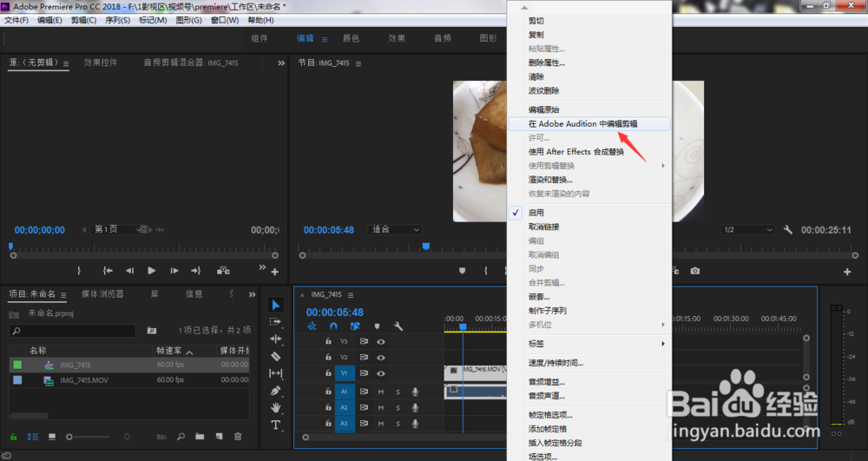Image resolution: width=868 pixels, height=461 pixels.
Task: Solo track A2
Action: point(398,408)
